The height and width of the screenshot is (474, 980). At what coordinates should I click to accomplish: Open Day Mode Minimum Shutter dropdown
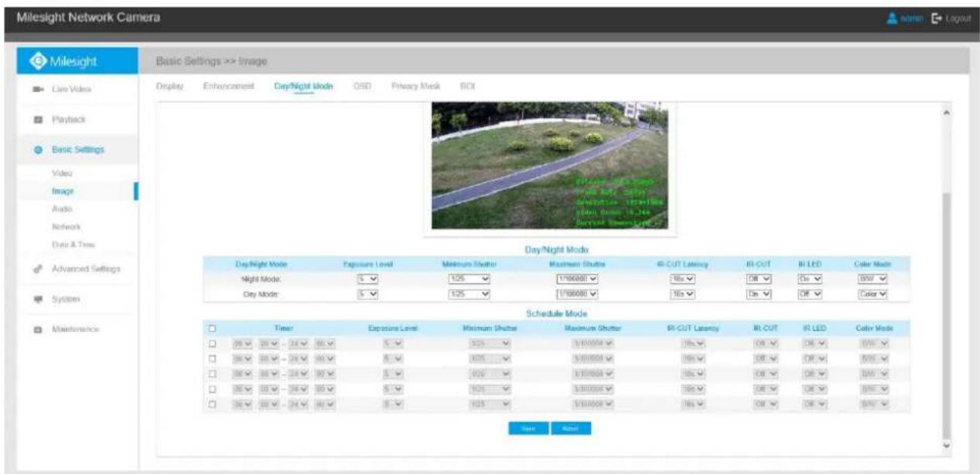468,293
